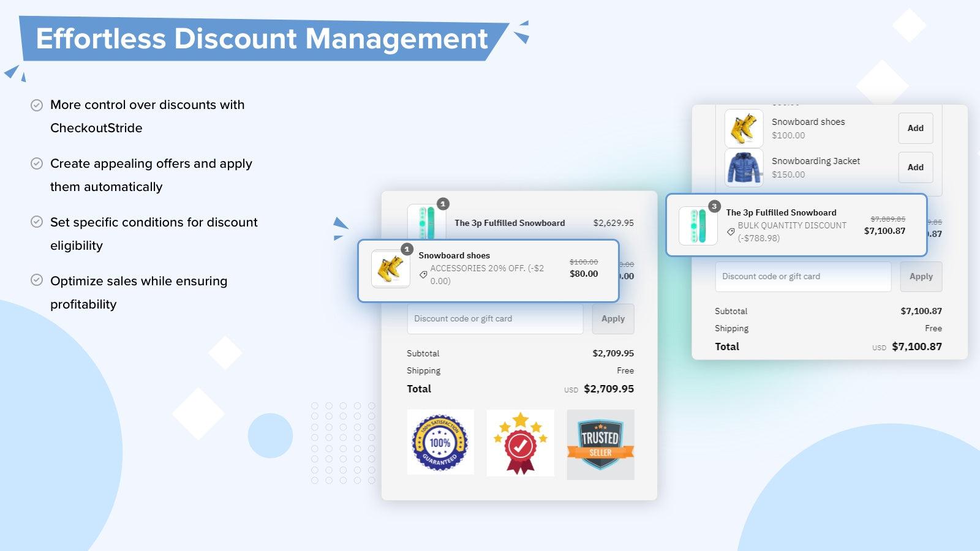Screen dimensions: 980x551
Task: Select the 100% Satisfaction Guaranteed badge
Action: click(x=440, y=443)
